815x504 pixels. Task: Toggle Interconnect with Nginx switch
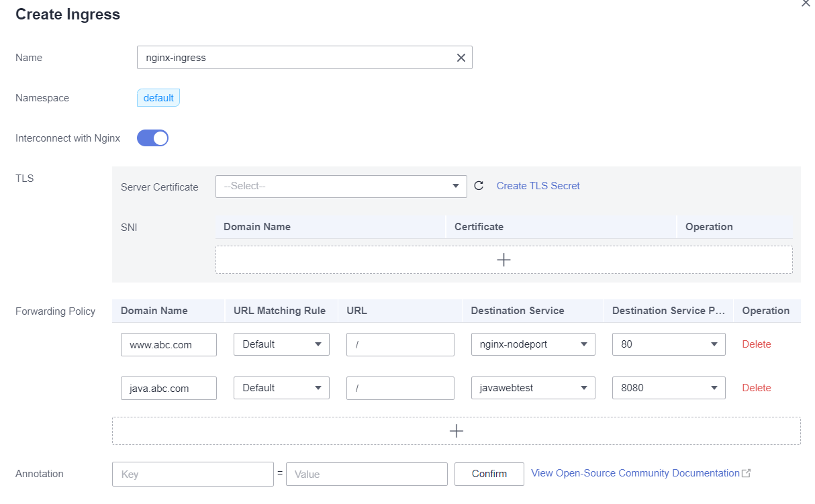tap(152, 138)
